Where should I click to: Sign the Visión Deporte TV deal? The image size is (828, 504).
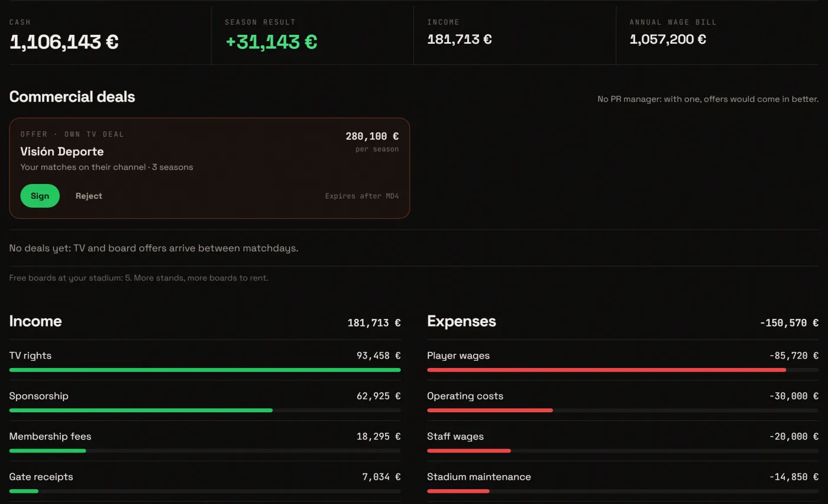pos(40,196)
